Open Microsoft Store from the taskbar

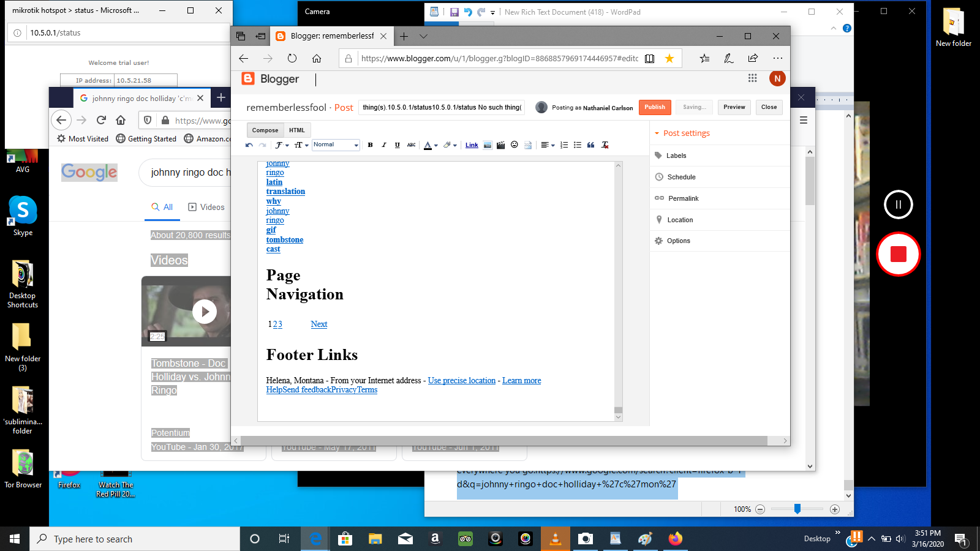[x=345, y=539]
